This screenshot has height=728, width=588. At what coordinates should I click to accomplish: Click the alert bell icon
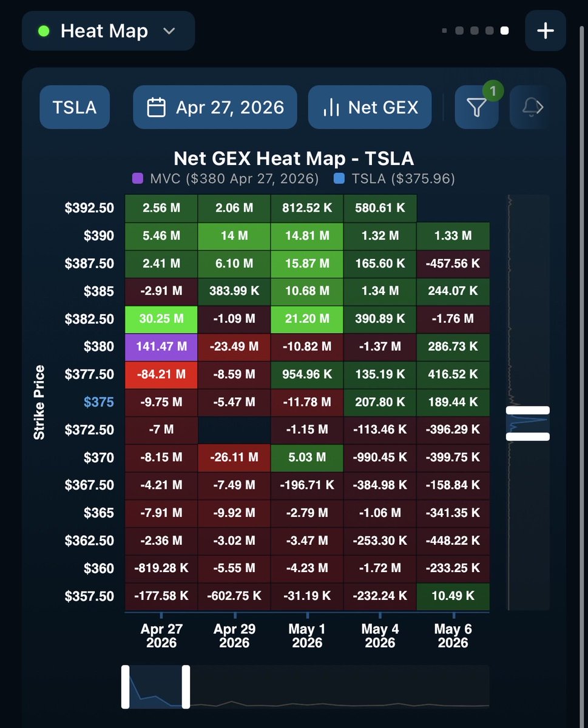click(532, 107)
